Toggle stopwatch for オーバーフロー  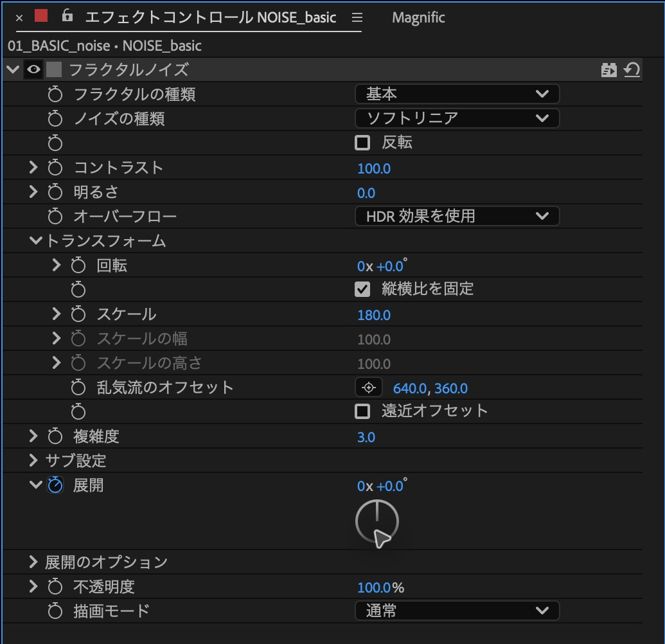(x=55, y=217)
